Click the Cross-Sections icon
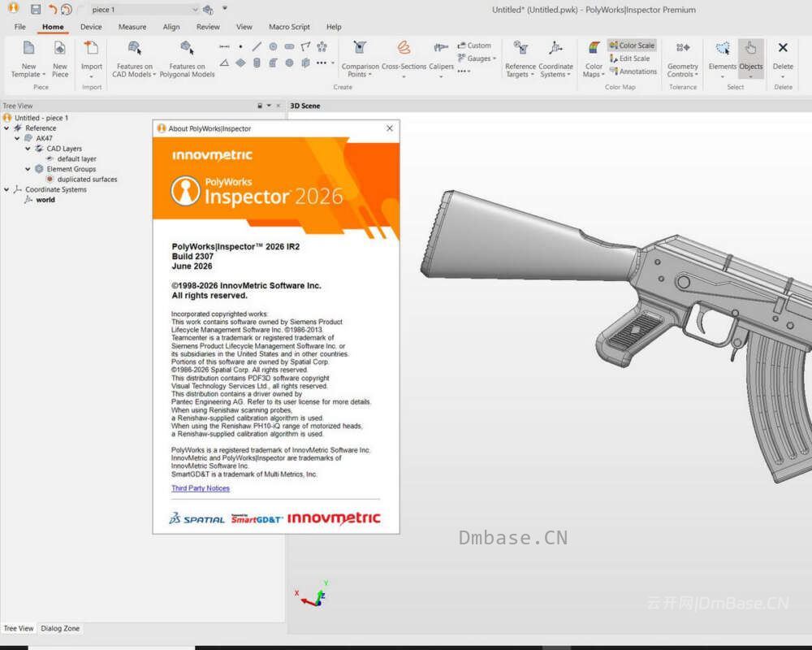 tap(404, 48)
